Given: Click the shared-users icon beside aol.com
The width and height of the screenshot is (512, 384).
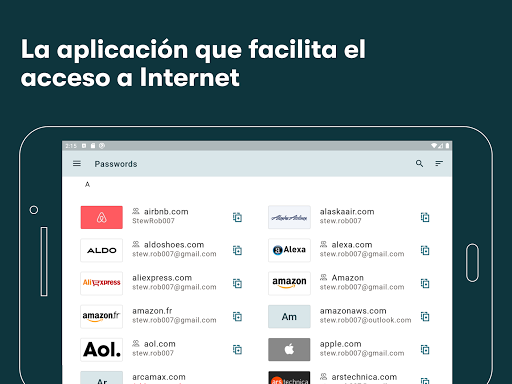Looking at the screenshot, I should pos(136,343).
